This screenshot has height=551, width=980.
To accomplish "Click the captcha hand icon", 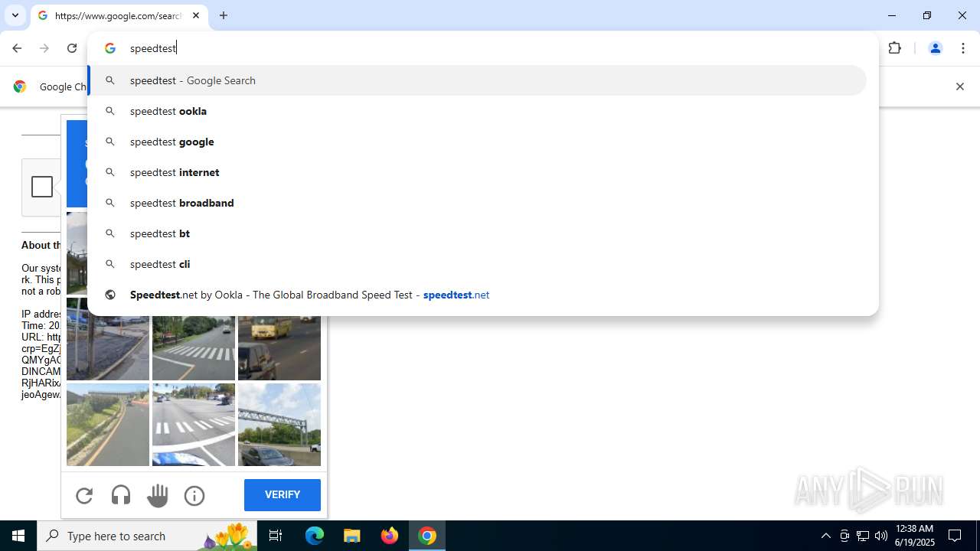I will [158, 496].
